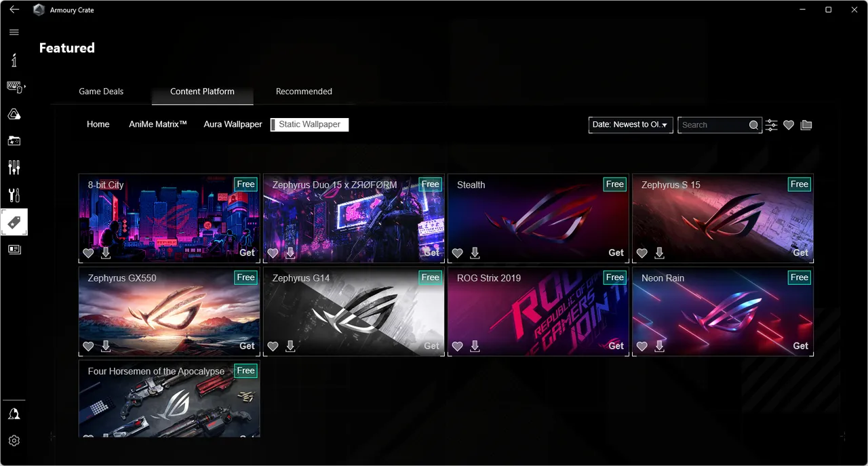Open the filter options icon
The height and width of the screenshot is (466, 868).
coord(772,125)
